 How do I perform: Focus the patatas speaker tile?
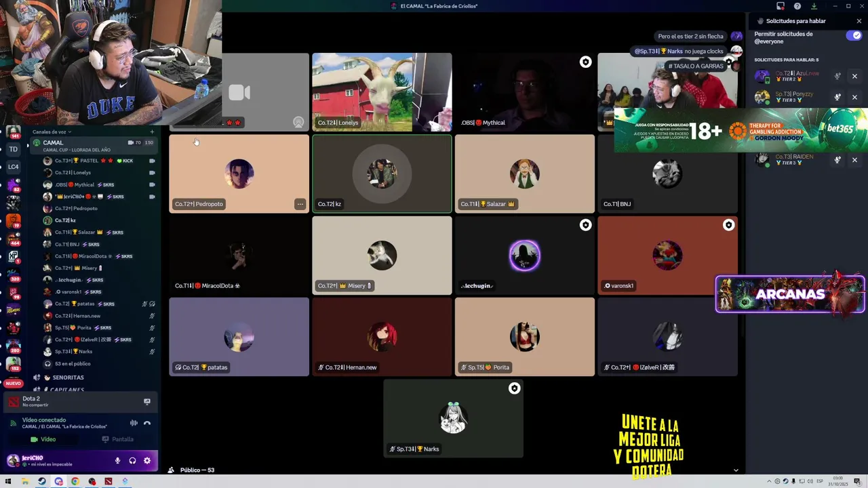pyautogui.click(x=239, y=337)
